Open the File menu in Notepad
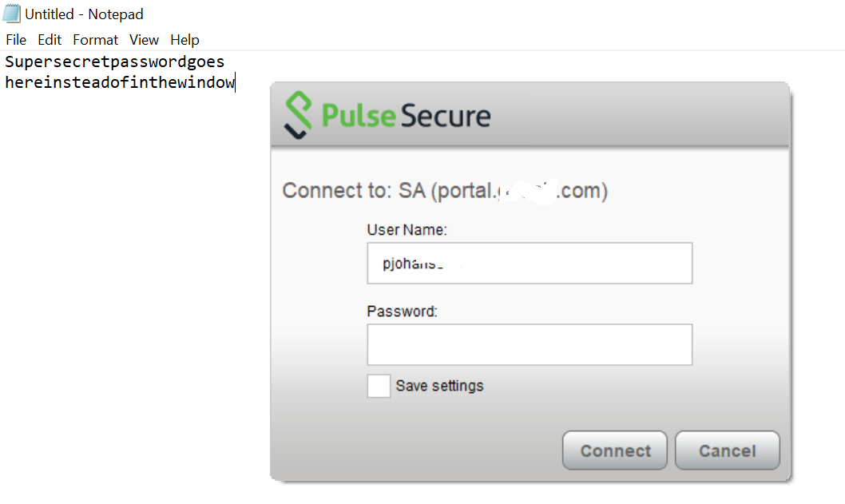This screenshot has width=845, height=504. [16, 40]
